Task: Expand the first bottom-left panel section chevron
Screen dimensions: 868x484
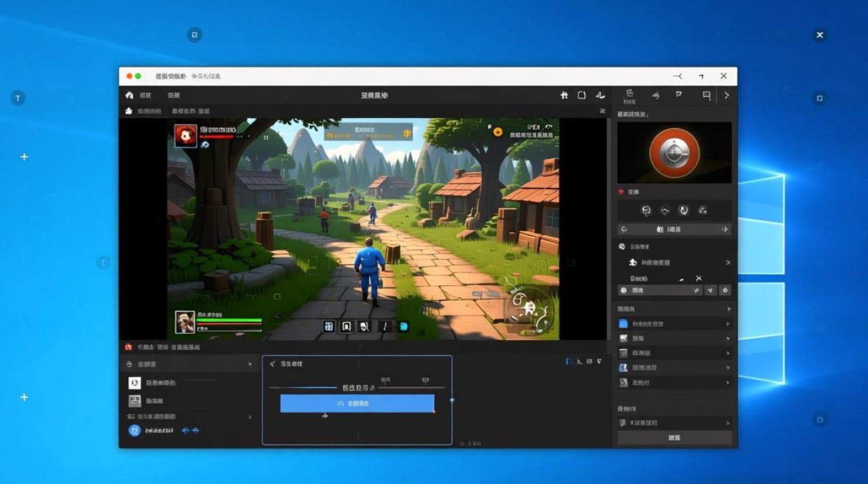Action: click(x=250, y=365)
